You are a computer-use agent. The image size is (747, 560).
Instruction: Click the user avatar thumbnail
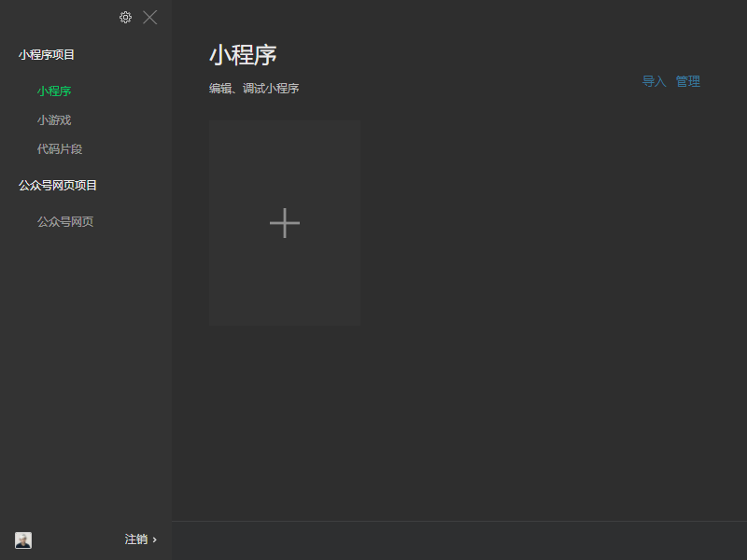(23, 540)
